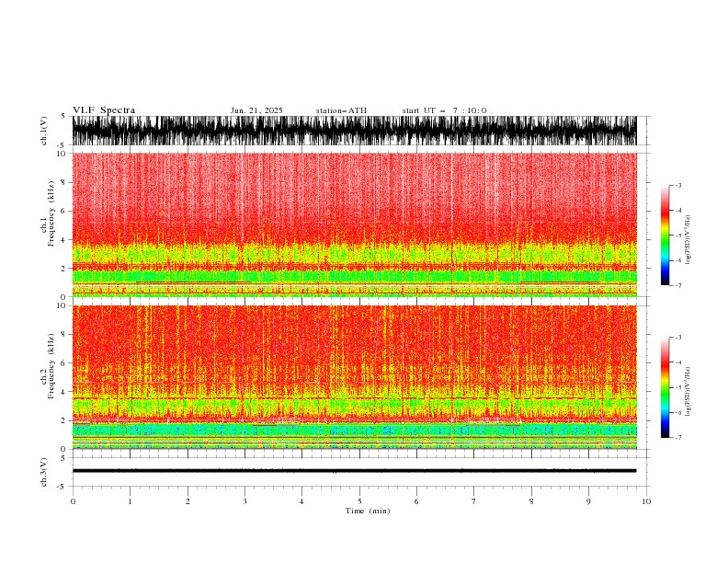
Task: Click time axis tick label "8"
Action: point(531,501)
